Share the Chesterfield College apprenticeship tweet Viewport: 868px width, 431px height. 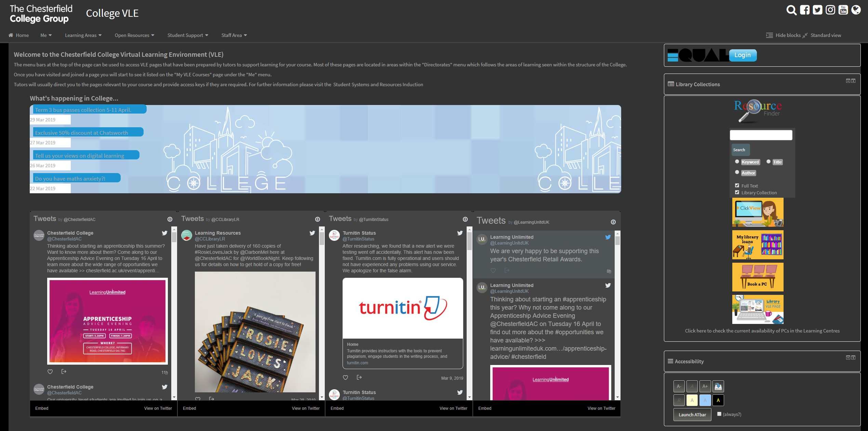pos(64,371)
